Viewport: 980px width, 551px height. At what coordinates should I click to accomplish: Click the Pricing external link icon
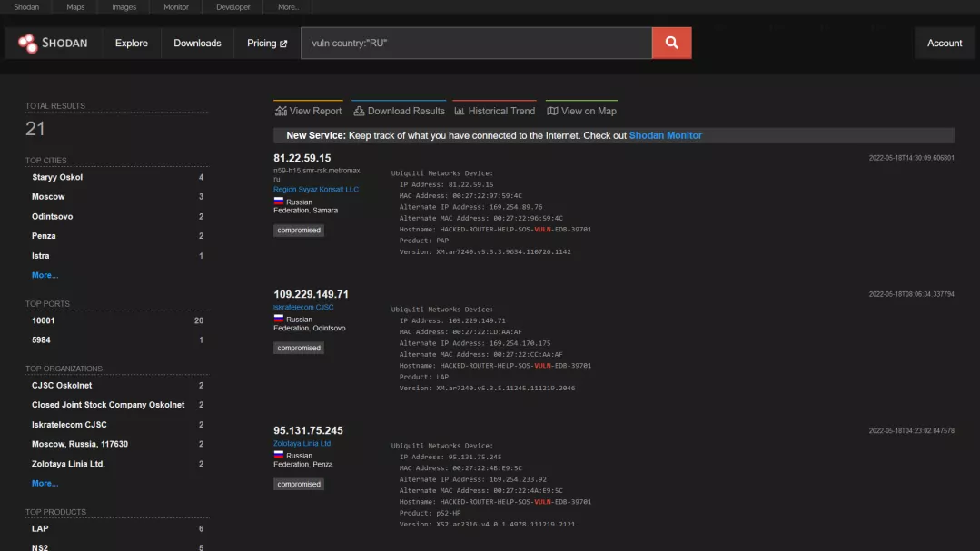283,44
